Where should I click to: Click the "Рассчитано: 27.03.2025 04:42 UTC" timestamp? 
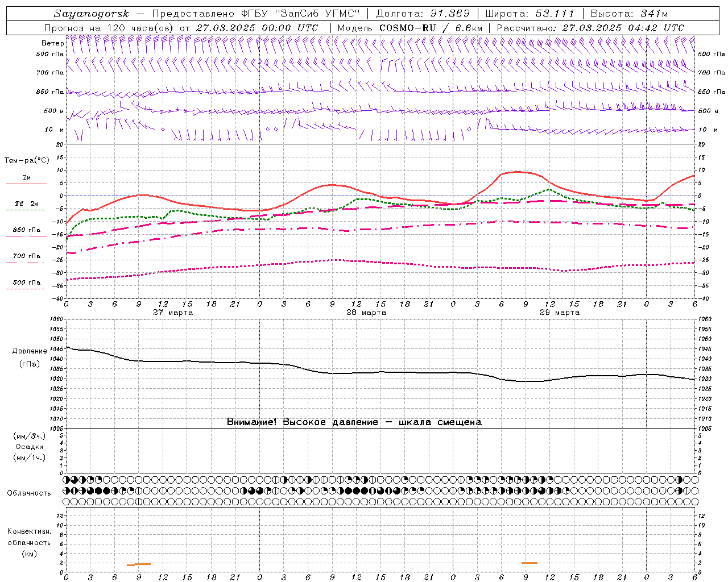590,28
